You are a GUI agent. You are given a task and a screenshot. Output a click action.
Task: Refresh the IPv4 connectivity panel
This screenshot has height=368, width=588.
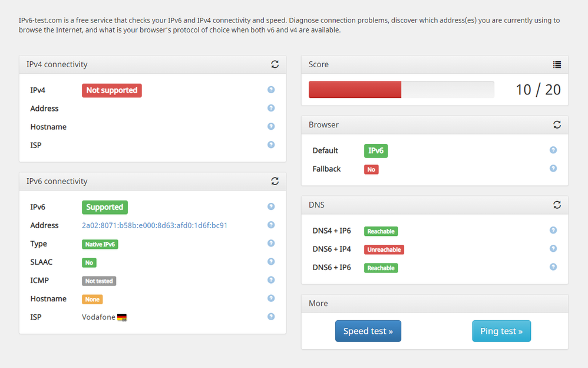275,64
